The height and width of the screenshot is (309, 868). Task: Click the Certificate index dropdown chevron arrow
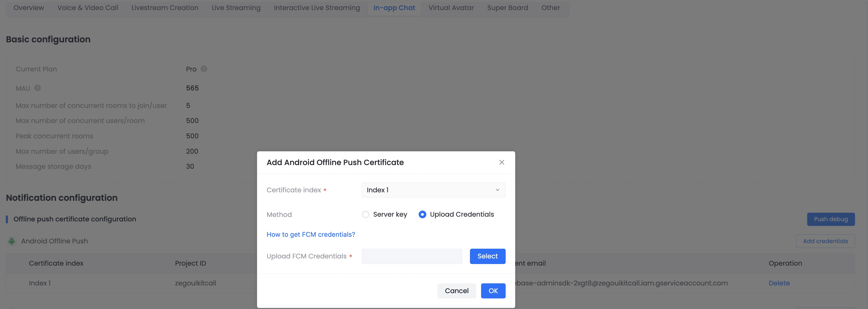tap(497, 190)
